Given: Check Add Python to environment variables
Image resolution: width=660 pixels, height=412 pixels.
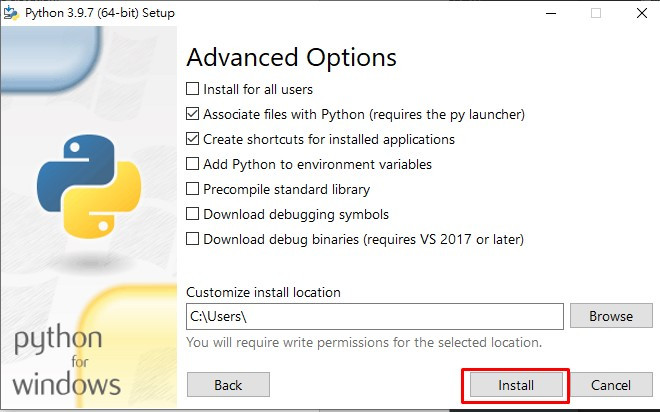Looking at the screenshot, I should [x=192, y=164].
